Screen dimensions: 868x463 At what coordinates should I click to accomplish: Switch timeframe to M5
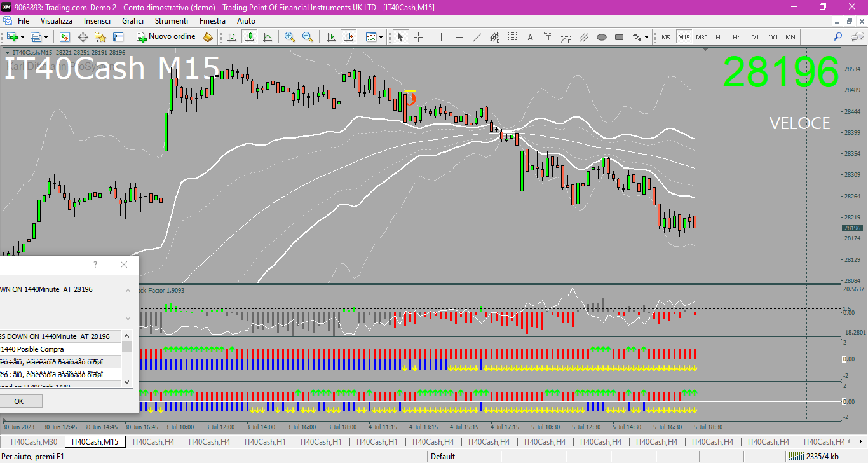point(666,37)
